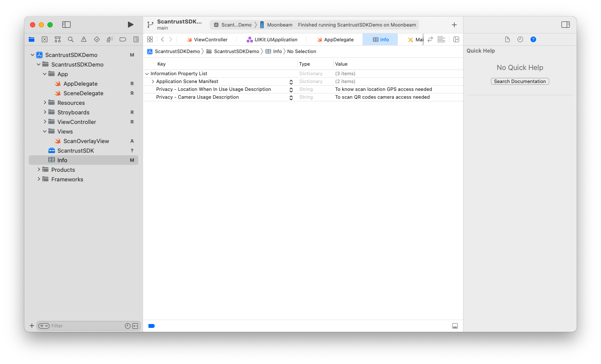
Task: Collapse the ScantrustSDKDemo project root
Action: click(x=32, y=55)
